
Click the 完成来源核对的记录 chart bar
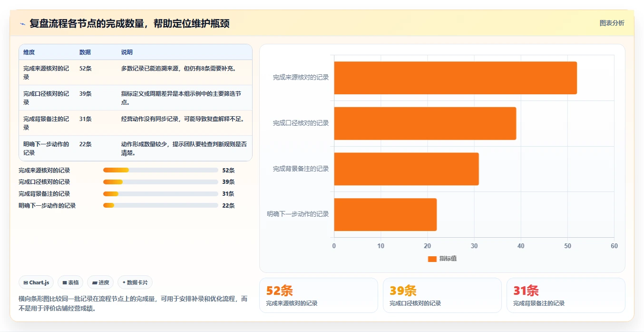coord(455,78)
